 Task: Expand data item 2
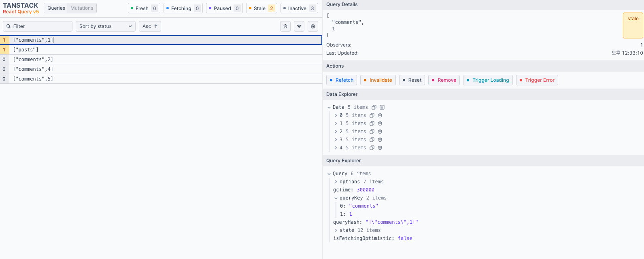336,132
